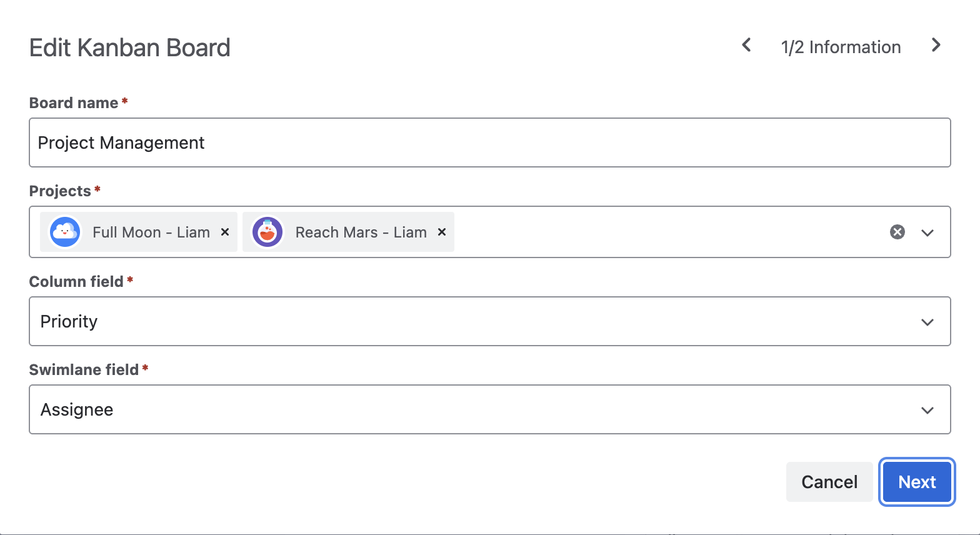Select the Full Moon - Liam tag text

151,232
